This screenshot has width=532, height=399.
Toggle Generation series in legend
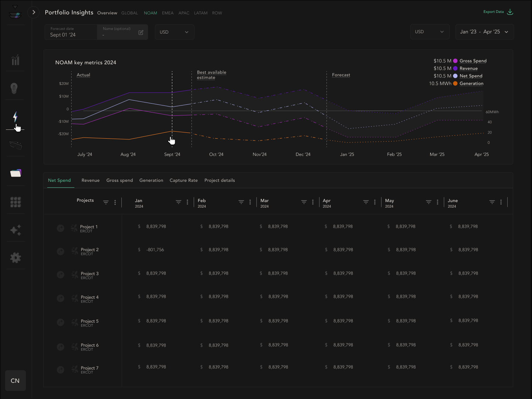click(x=471, y=84)
